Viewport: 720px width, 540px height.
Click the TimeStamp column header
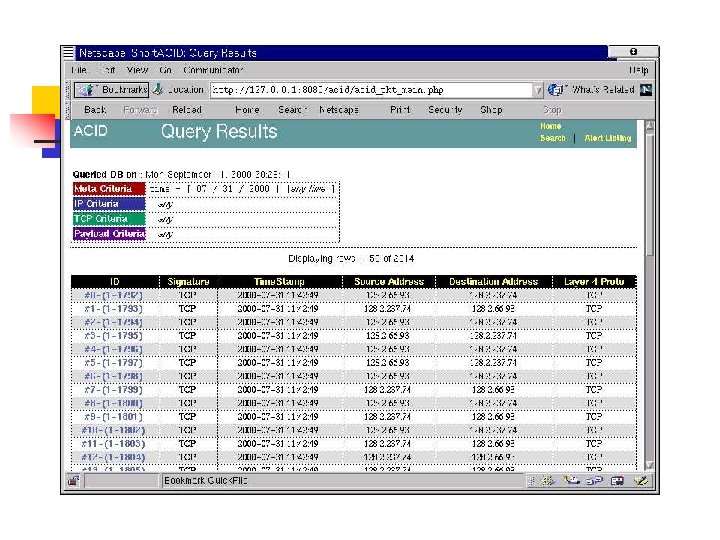tap(279, 281)
